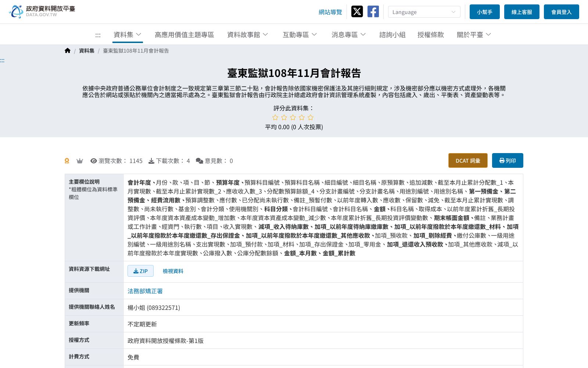Click the 資料集 breadcrumb link

pos(87,51)
